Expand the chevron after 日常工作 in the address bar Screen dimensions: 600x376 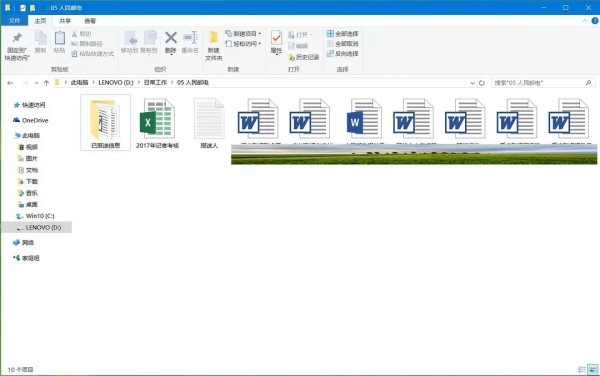[x=172, y=83]
